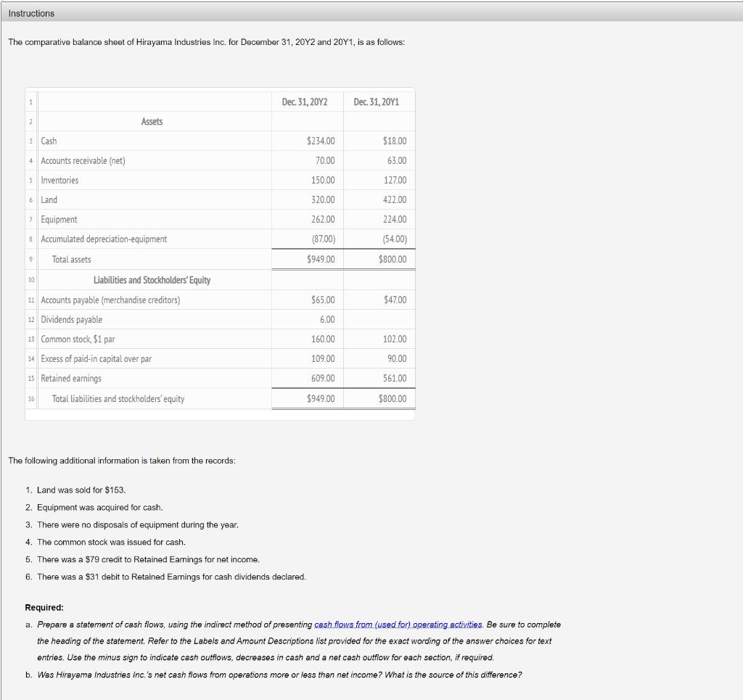Click the Assets heading in row 2
This screenshot has height=700, width=743.
151,121
